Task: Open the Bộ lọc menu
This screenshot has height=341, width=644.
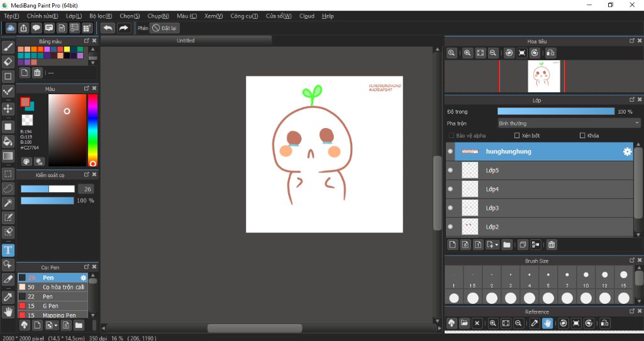Action: (x=101, y=16)
